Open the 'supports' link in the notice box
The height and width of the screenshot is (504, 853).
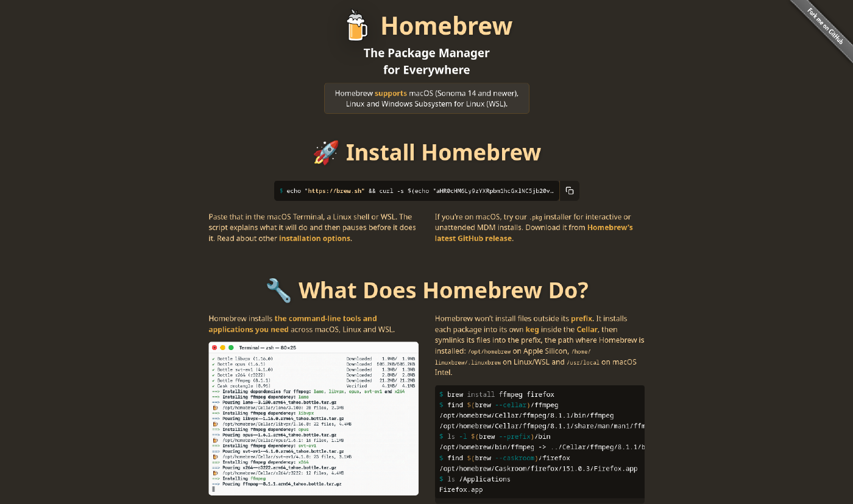click(x=391, y=93)
